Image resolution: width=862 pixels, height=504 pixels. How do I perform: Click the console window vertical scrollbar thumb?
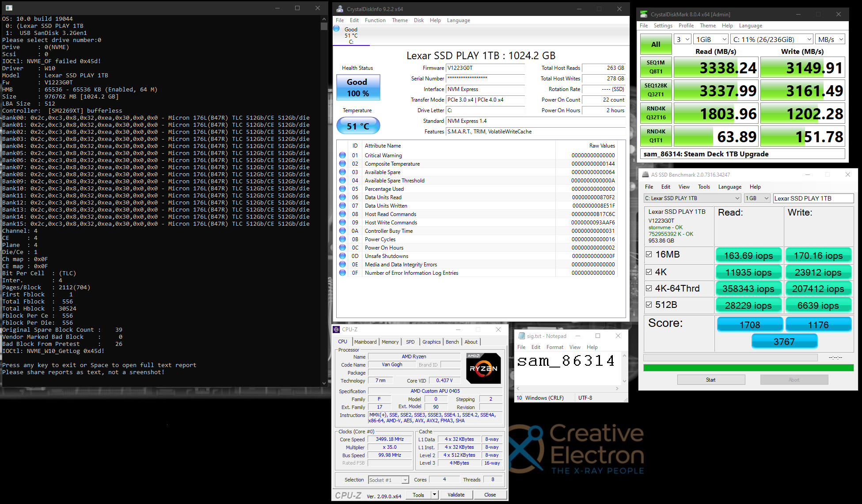pos(324,27)
